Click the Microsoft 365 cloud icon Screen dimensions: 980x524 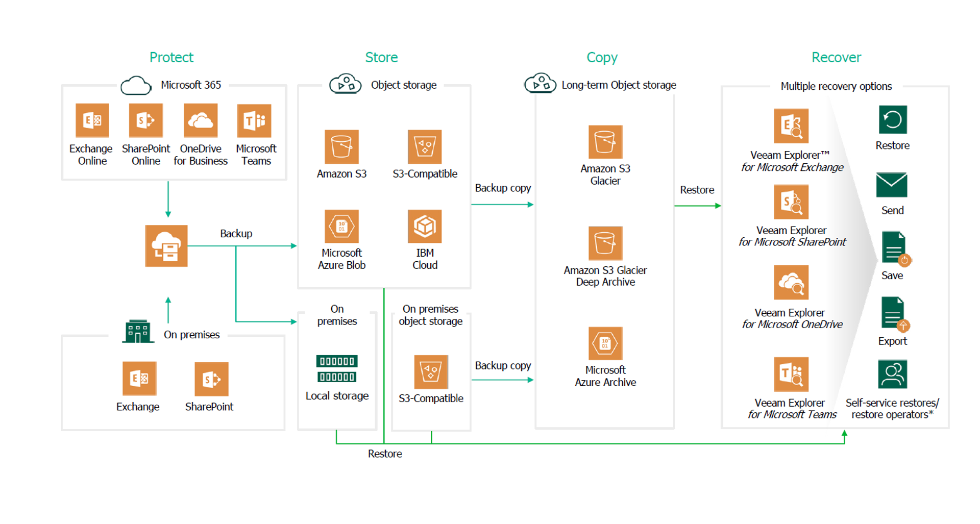(136, 85)
